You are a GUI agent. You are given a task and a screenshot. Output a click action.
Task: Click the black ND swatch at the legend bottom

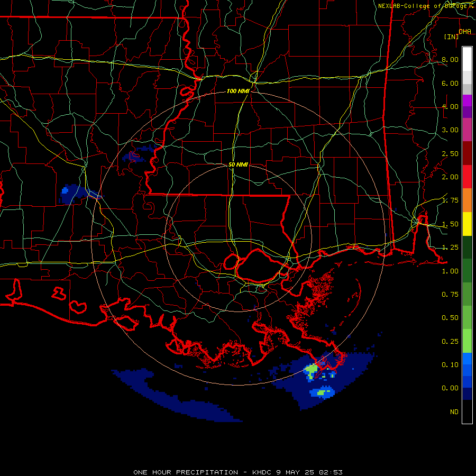click(x=467, y=411)
